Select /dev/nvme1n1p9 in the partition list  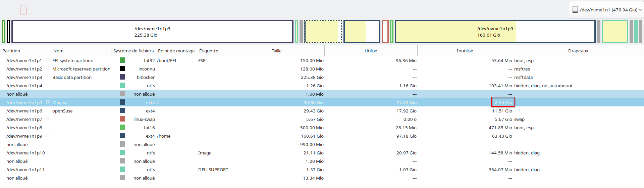pos(24,136)
